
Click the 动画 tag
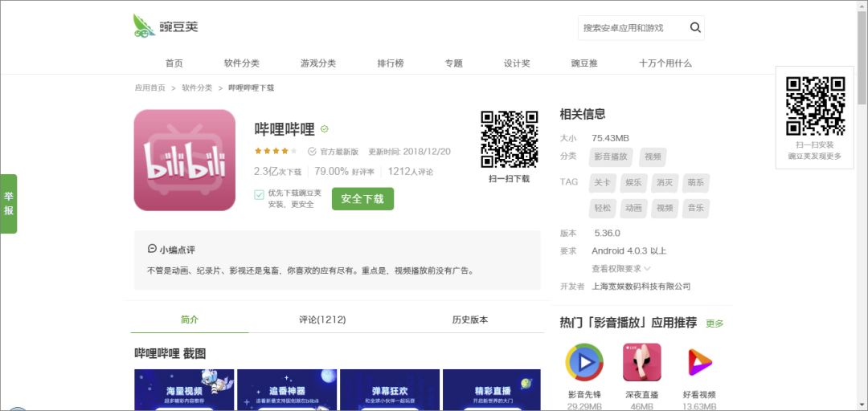point(633,208)
